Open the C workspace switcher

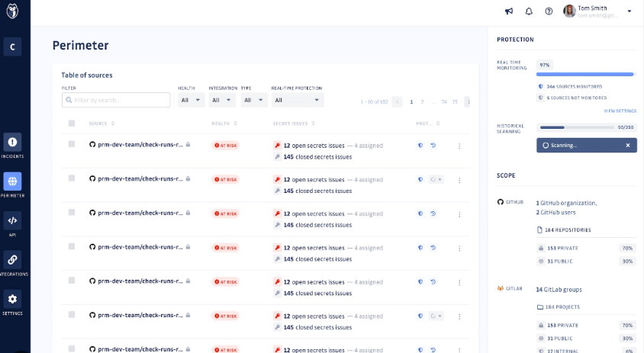click(12, 47)
